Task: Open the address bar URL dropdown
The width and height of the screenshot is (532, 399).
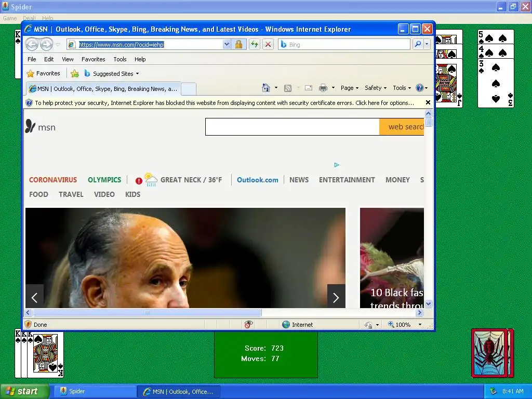Action: click(x=227, y=45)
